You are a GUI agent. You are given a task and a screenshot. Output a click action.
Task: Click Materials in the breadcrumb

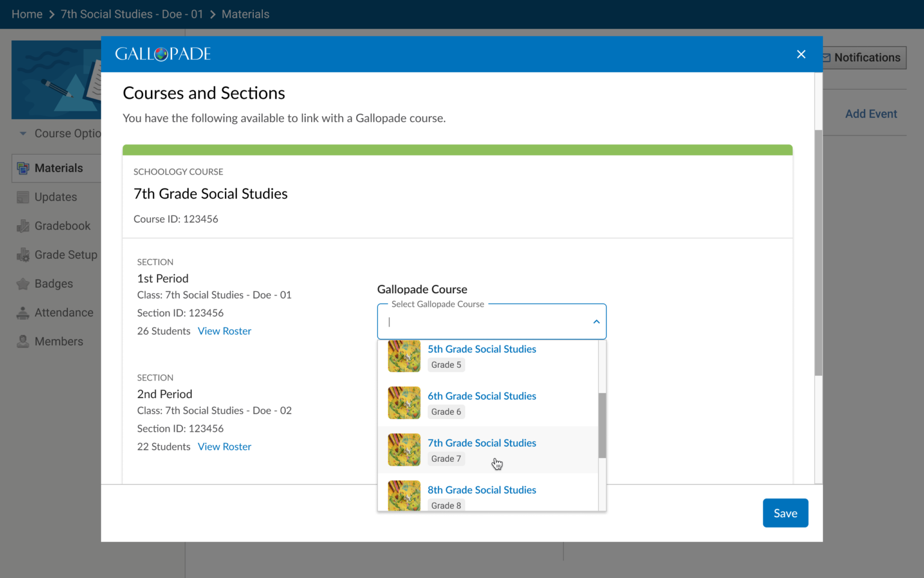click(x=245, y=14)
